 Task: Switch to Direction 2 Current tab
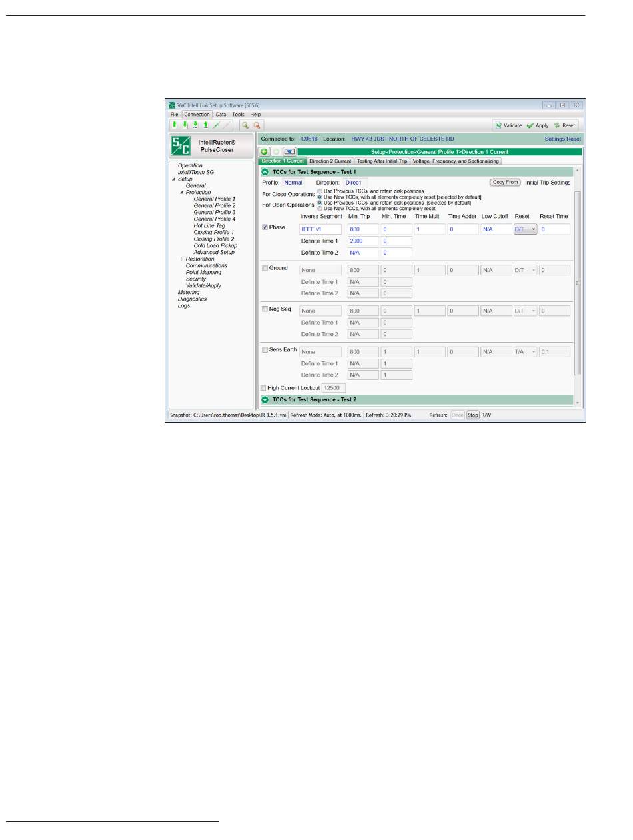(x=330, y=161)
